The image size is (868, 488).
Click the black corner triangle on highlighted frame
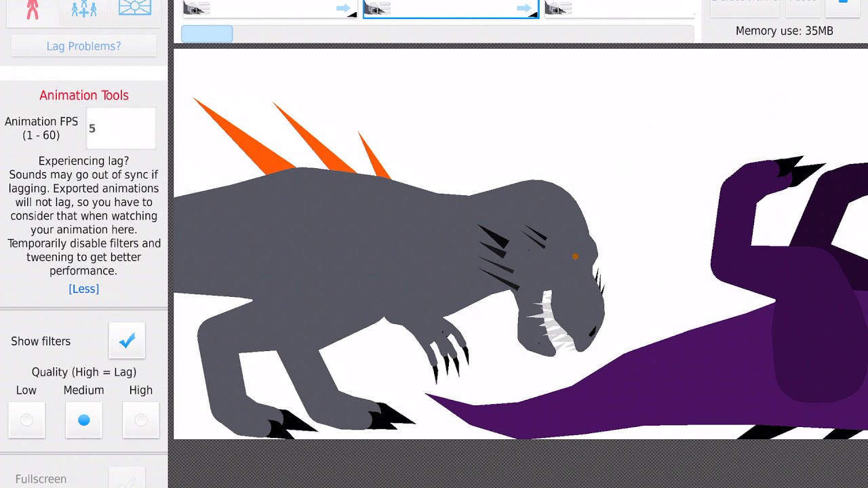[x=534, y=14]
